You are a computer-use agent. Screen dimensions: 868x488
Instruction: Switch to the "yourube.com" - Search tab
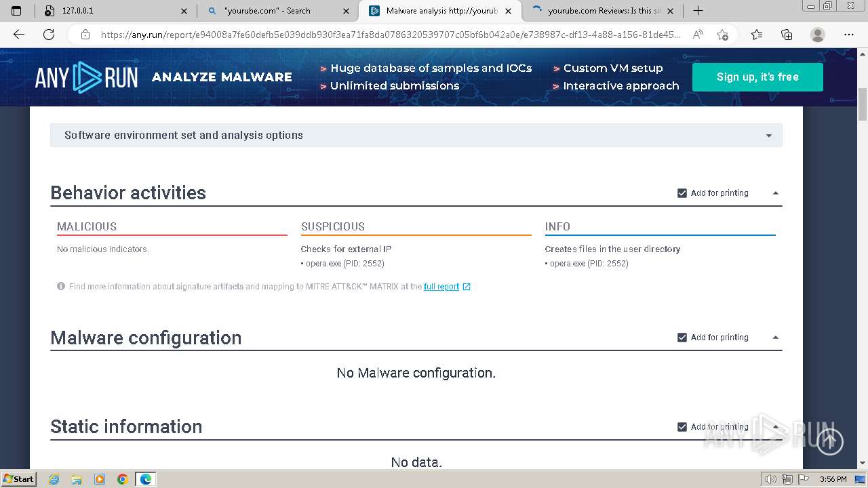click(277, 11)
